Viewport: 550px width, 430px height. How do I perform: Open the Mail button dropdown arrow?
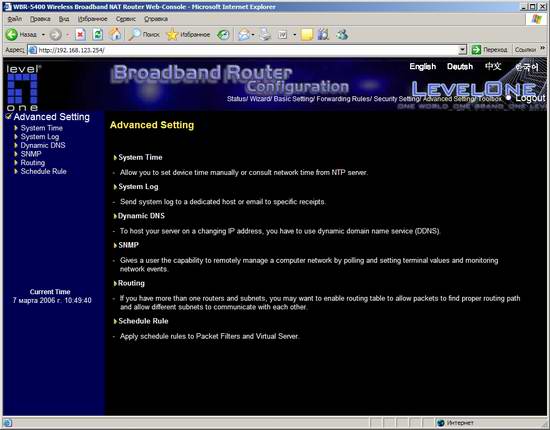[253, 34]
